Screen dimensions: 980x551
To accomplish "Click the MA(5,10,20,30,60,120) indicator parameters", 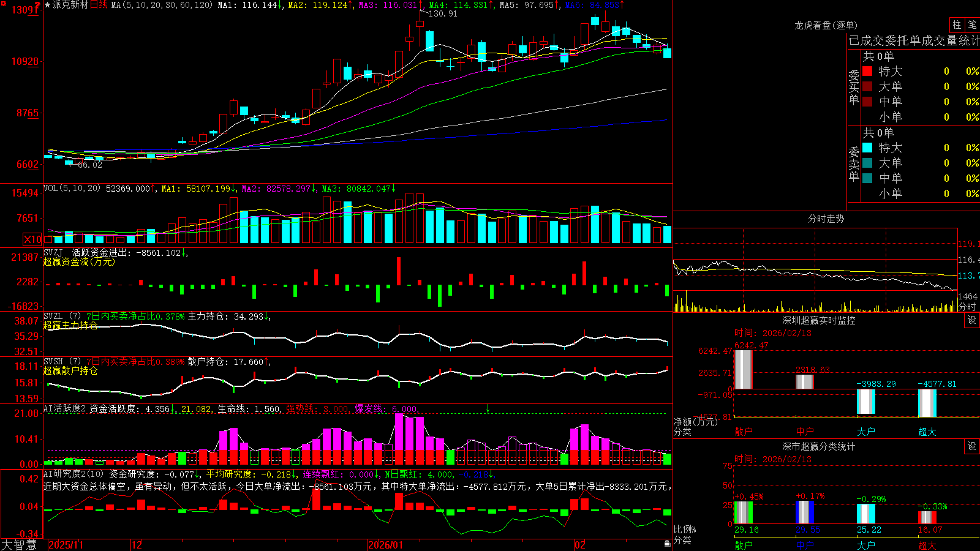I will point(162,5).
